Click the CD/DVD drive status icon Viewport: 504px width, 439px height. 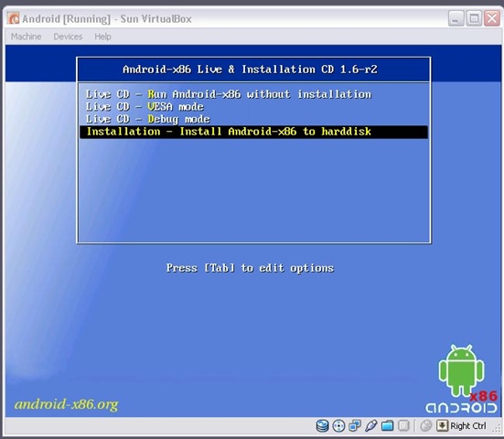tap(338, 426)
